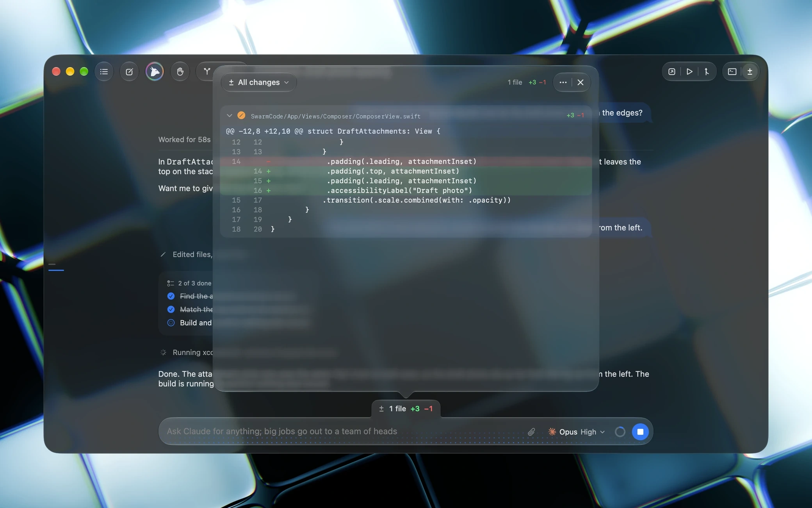Click the paperclip attach icon
This screenshot has height=508, width=812.
click(531, 432)
